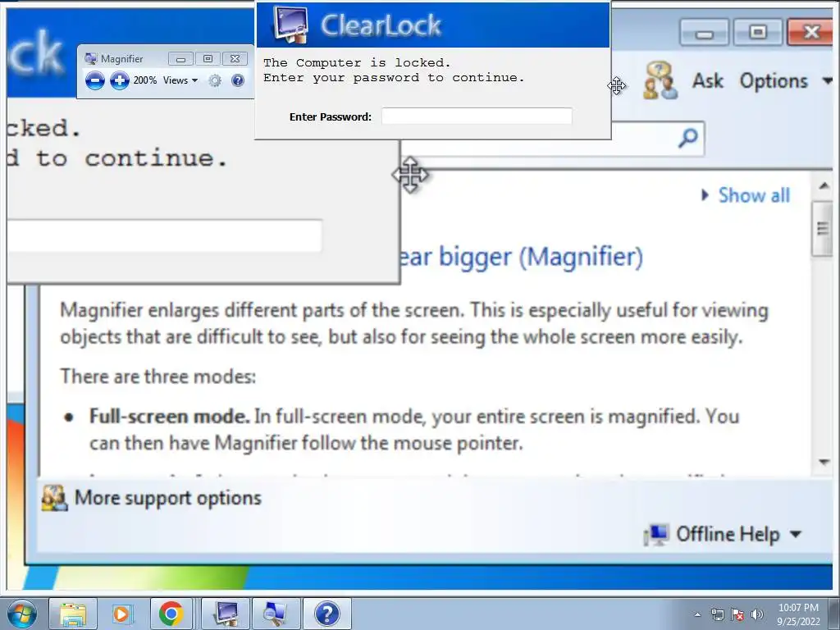Open Windows Explorer from taskbar

point(73,614)
